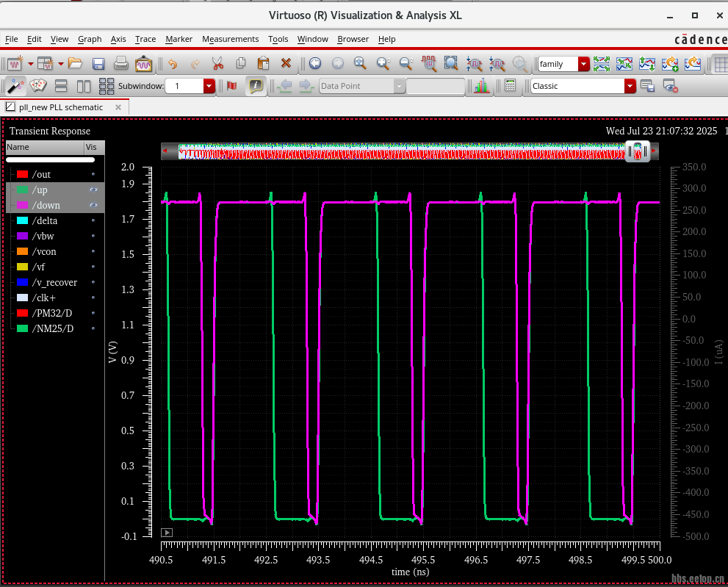
Task: Open file with folder icon
Action: tap(75, 63)
